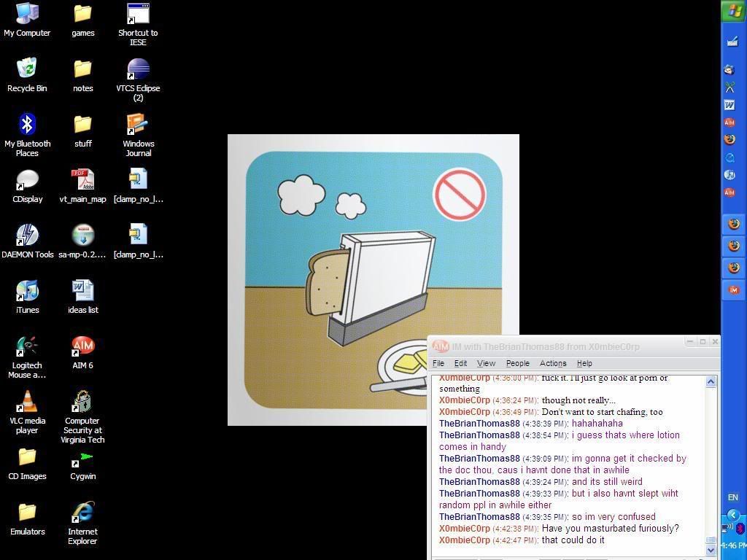Click the AIM icon in IM window title bar
The width and height of the screenshot is (747, 560).
click(441, 346)
